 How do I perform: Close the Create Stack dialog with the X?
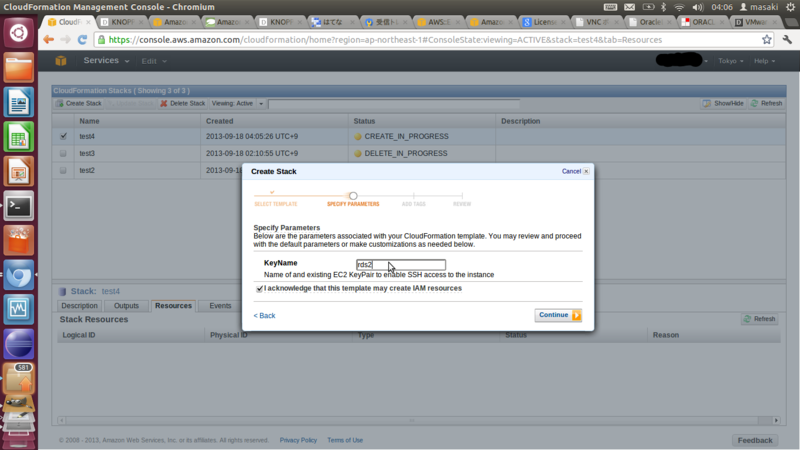coord(586,171)
